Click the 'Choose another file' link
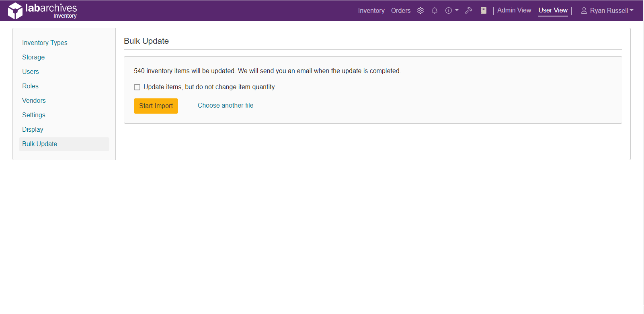 tap(226, 106)
